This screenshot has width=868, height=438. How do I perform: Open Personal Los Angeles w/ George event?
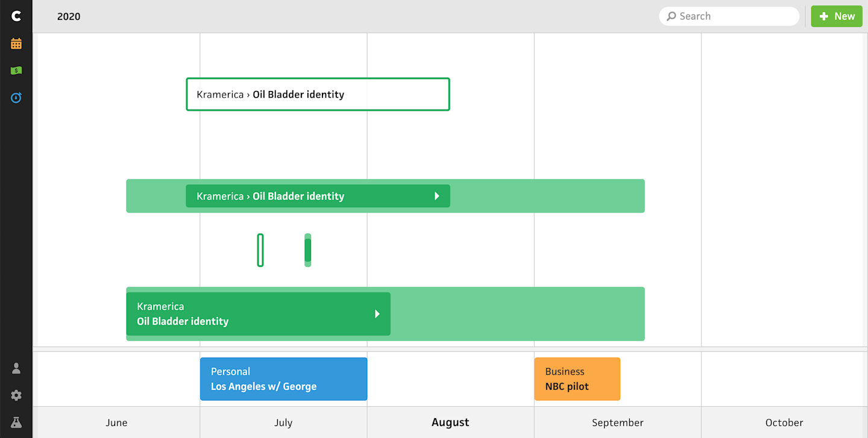[283, 379]
